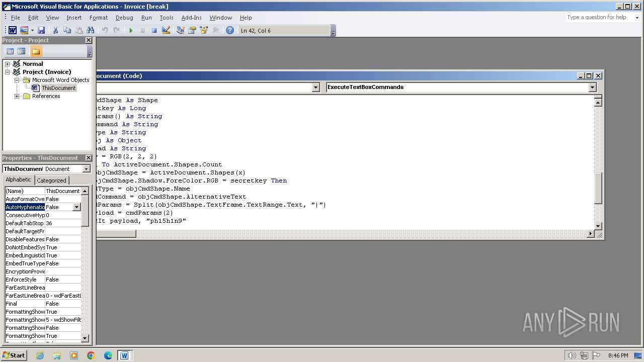
Task: Open the Insert UserForm dropdown arrow
Action: click(32, 30)
